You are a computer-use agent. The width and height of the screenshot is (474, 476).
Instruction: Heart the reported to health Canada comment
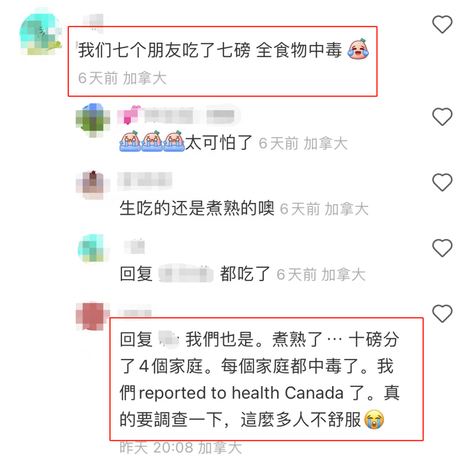(442, 313)
